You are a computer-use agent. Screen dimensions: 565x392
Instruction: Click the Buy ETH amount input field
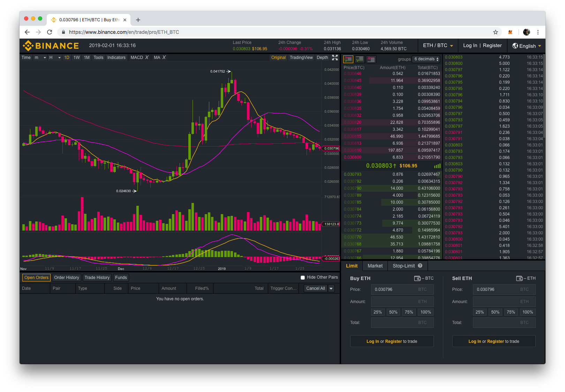[x=402, y=302]
